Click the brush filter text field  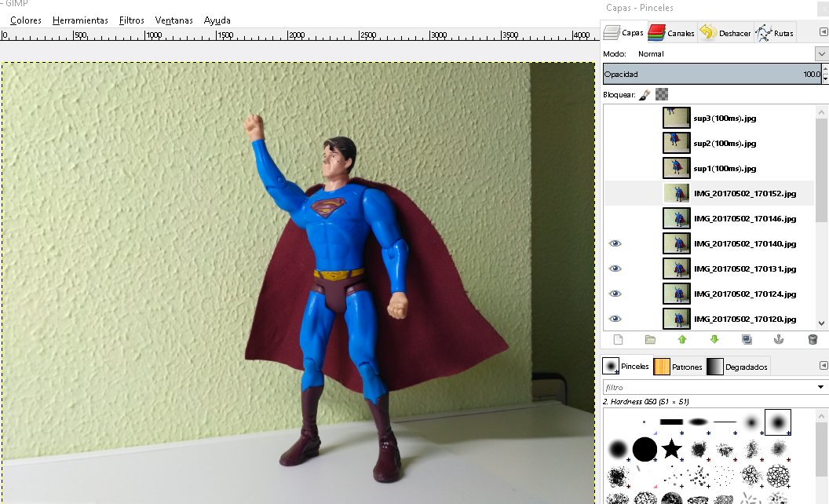(x=708, y=387)
